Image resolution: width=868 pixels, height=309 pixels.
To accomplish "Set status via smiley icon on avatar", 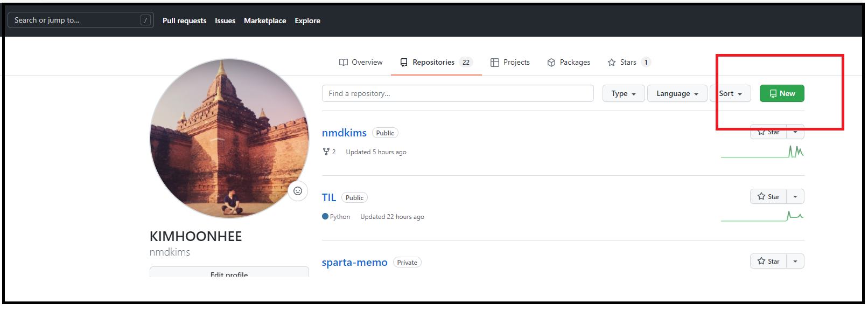I will point(298,191).
